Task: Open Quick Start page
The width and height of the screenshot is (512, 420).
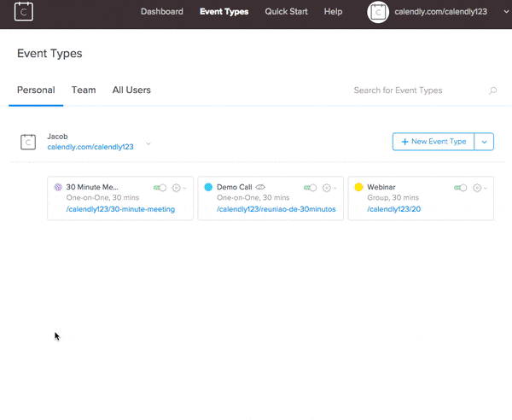Action: tap(286, 11)
